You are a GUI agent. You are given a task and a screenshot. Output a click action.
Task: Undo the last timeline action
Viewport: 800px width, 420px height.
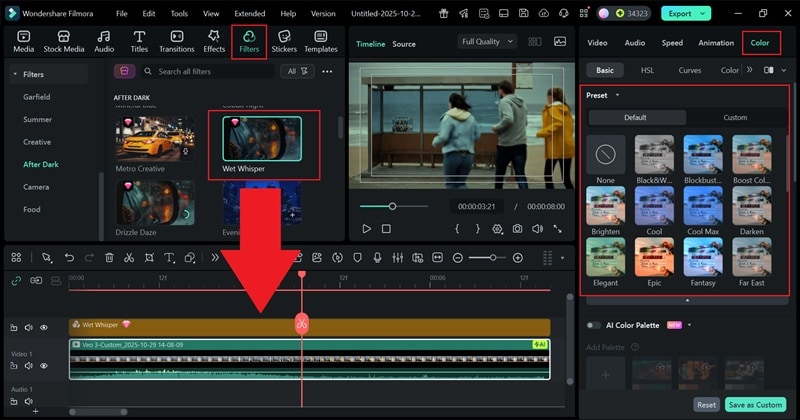coord(69,258)
